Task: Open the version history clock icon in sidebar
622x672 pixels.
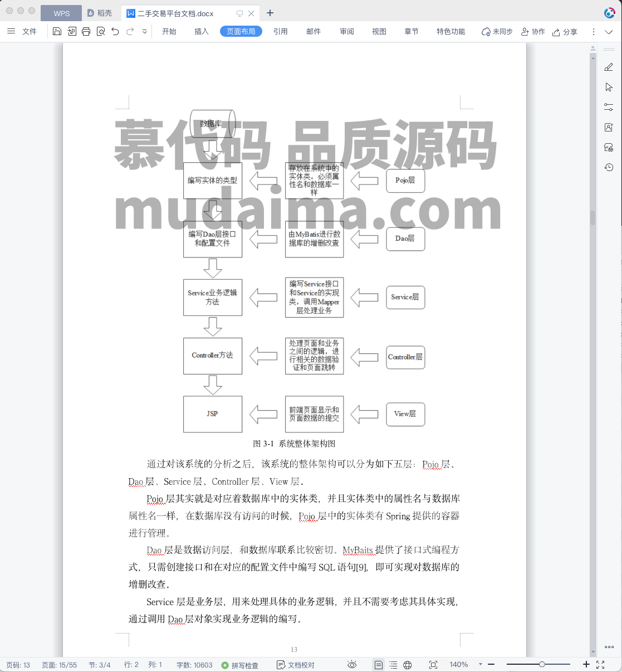Action: coord(609,167)
